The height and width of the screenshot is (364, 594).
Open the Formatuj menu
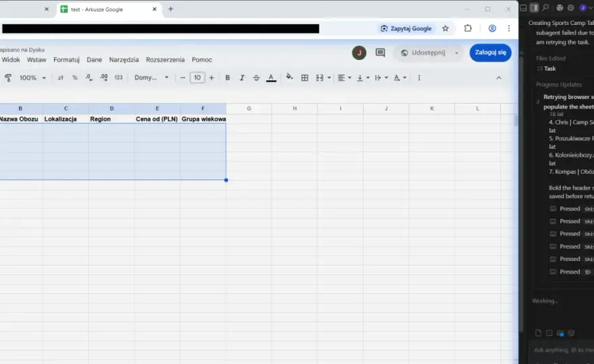[66, 60]
